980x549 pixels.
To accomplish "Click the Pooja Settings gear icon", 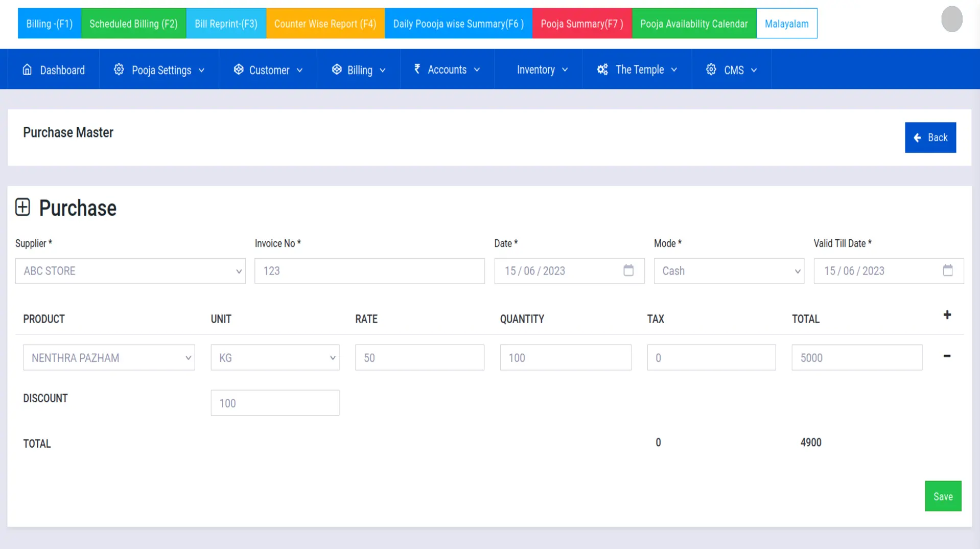I will 119,70.
